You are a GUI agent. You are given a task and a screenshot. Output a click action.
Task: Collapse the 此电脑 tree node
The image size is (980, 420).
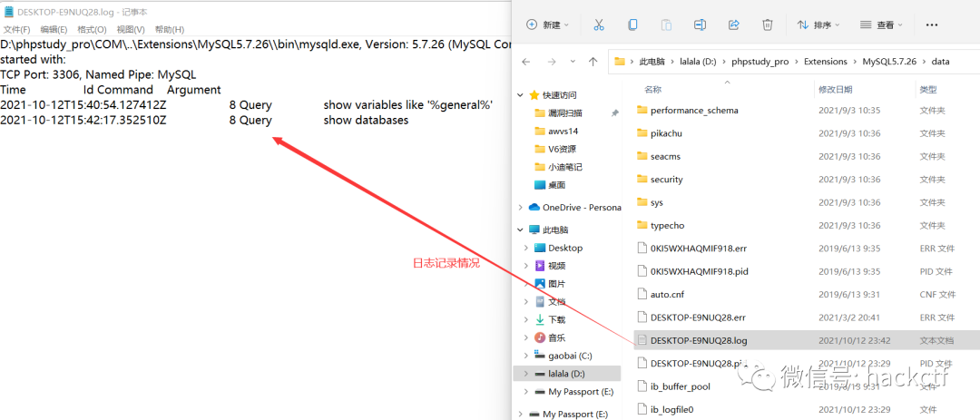tap(520, 230)
